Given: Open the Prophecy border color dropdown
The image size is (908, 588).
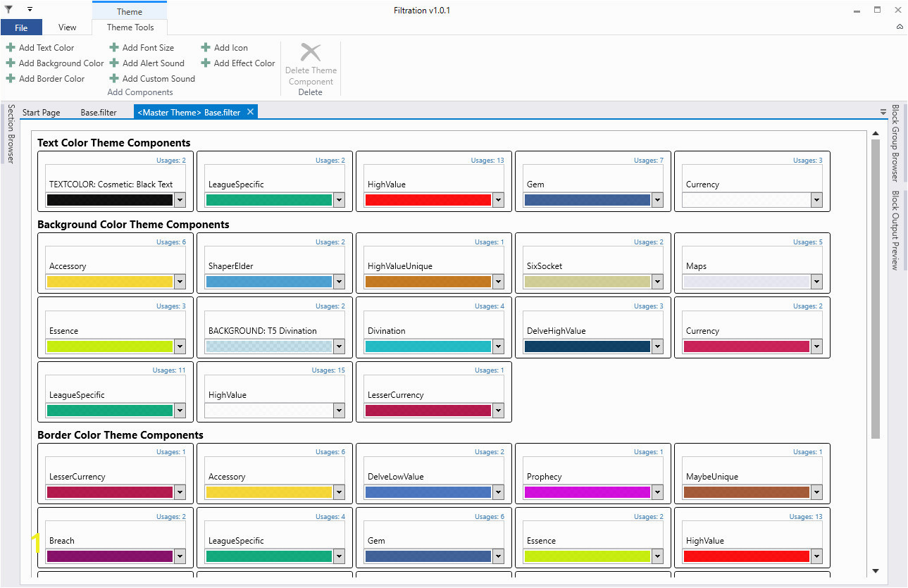Looking at the screenshot, I should 657,492.
